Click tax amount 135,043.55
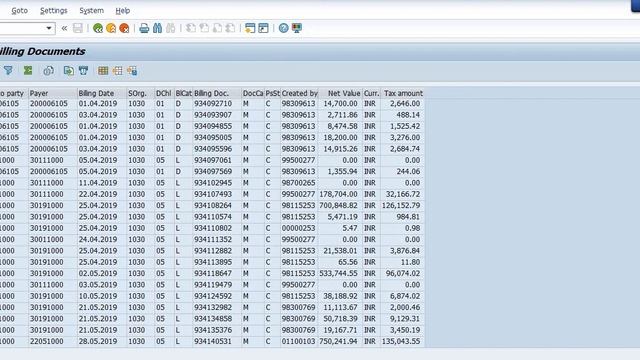The width and height of the screenshot is (640, 360). click(401, 341)
